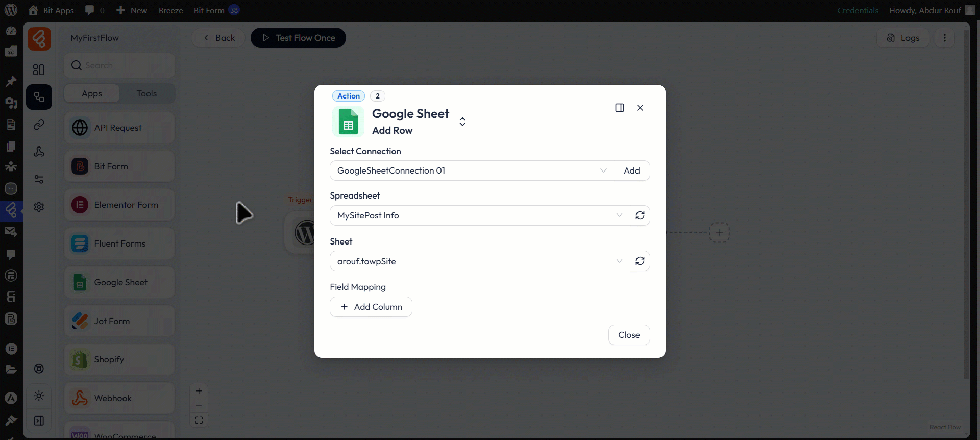Fit the flow view to screen
Screen dimensions: 980x440
199,420
